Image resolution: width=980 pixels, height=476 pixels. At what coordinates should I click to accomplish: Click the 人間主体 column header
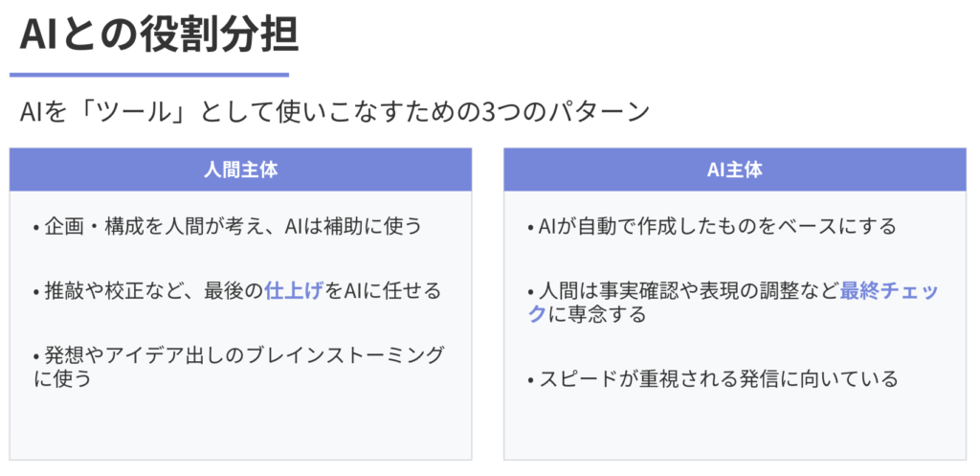[x=240, y=170]
